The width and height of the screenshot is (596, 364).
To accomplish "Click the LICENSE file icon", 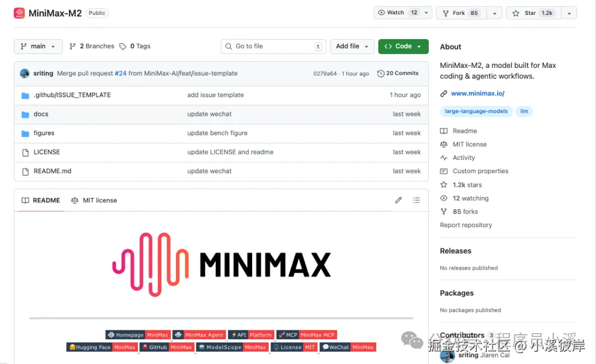I will (25, 152).
